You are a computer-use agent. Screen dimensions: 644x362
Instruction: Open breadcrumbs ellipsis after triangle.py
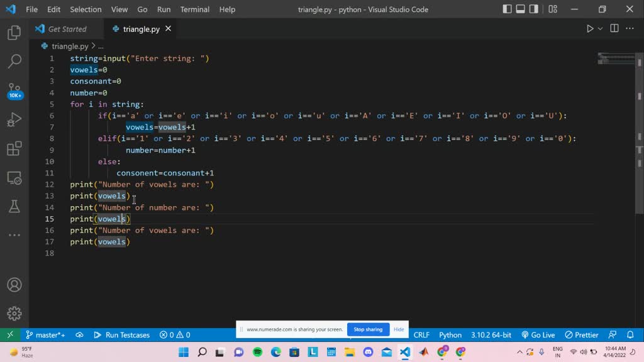click(101, 45)
